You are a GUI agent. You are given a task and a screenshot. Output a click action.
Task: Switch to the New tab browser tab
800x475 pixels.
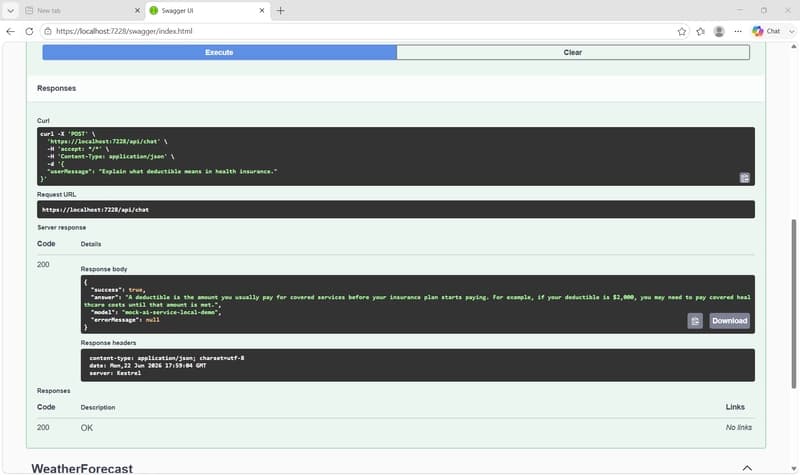pos(81,10)
